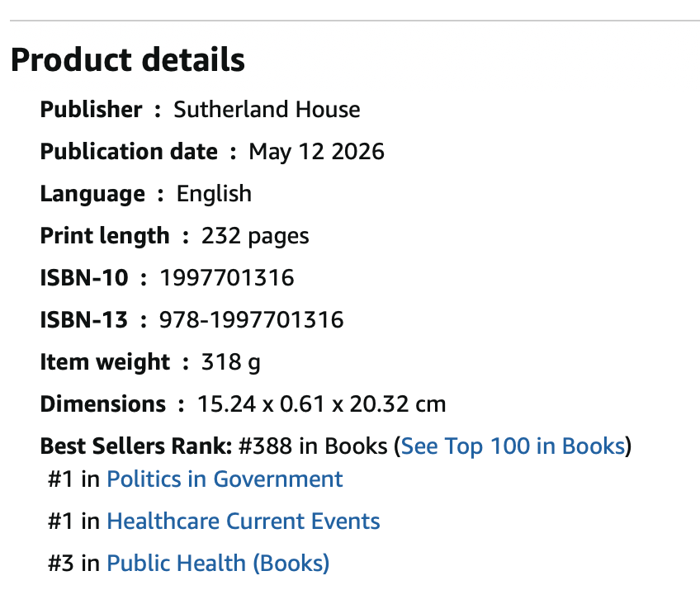Click the 318 g item weight value
This screenshot has width=700, height=604.
tap(231, 361)
